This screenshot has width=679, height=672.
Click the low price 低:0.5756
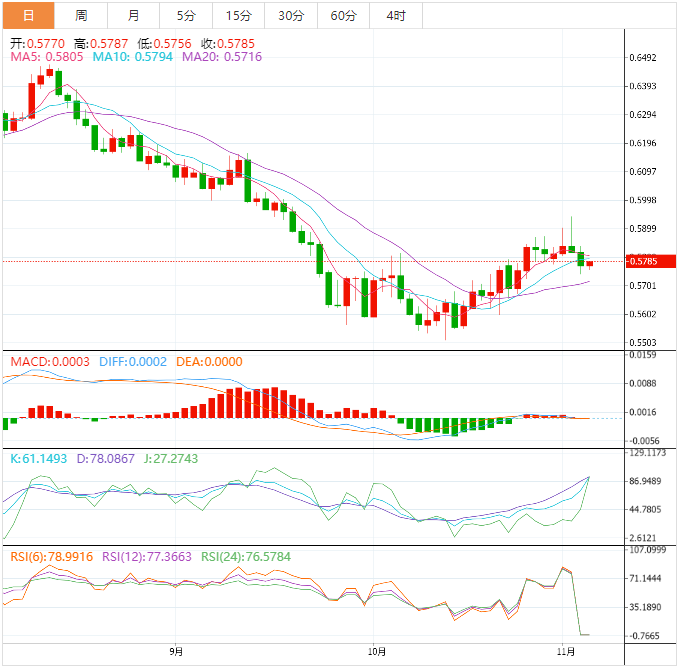[164, 44]
